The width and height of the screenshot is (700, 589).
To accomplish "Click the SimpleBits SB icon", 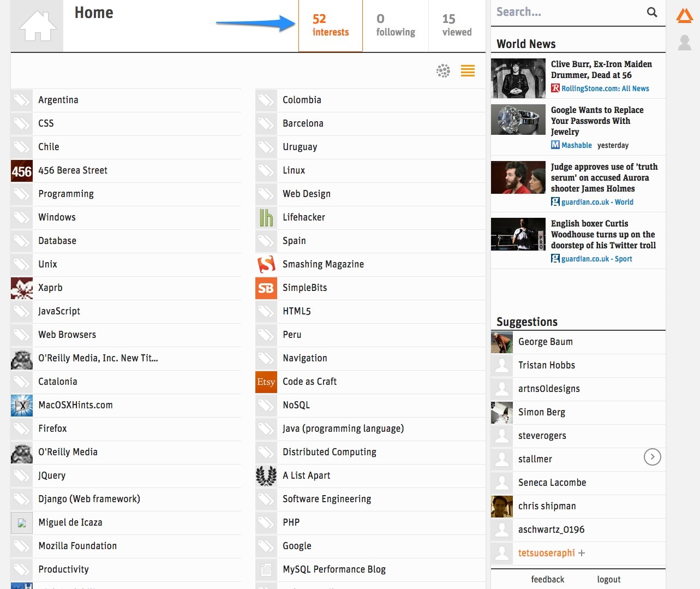I will click(266, 288).
